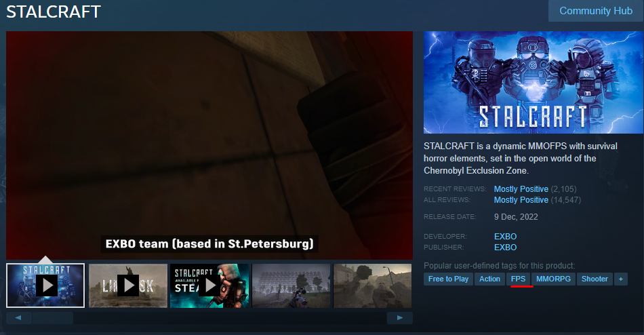Open the Free to Play tag
The image size is (644, 335).
click(449, 279)
